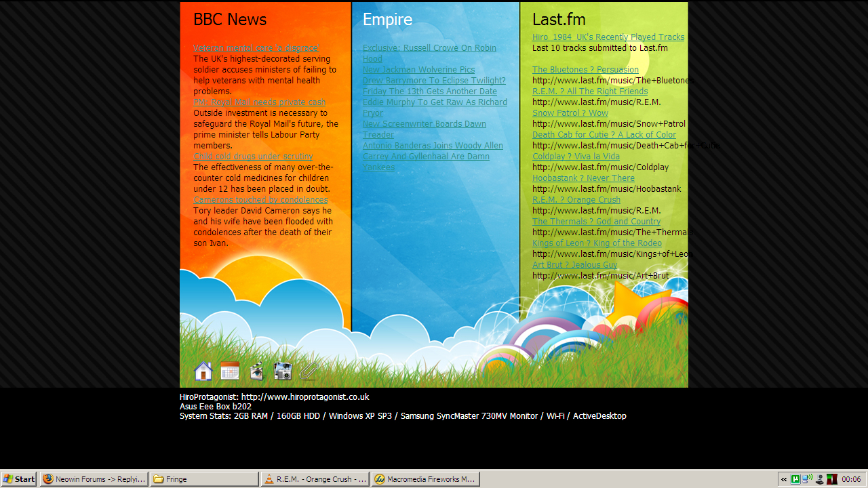Open 'Drew Barrymore To Eclipse Twilight?' article
Viewport: 868px width, 488px height.
point(434,81)
